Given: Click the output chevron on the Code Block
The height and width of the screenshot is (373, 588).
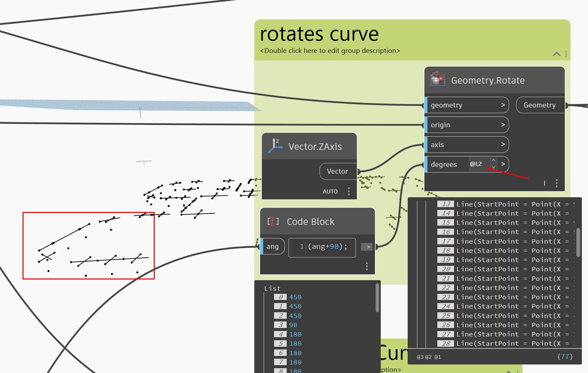Looking at the screenshot, I should (x=367, y=246).
